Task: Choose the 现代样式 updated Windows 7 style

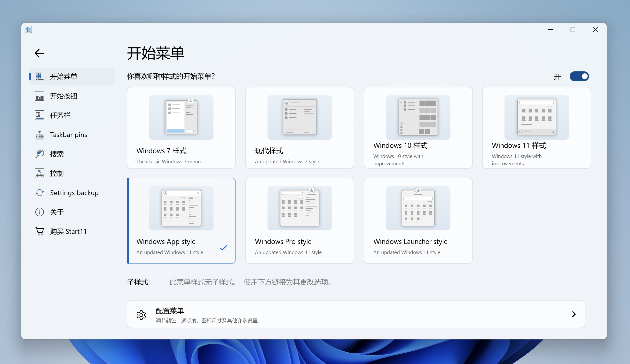Action: pos(299,128)
